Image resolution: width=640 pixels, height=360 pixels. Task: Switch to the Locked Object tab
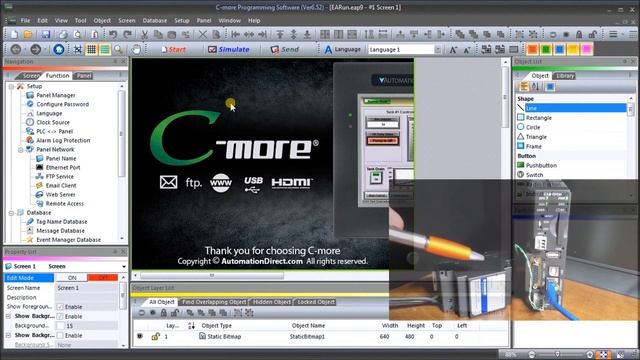[x=316, y=302]
